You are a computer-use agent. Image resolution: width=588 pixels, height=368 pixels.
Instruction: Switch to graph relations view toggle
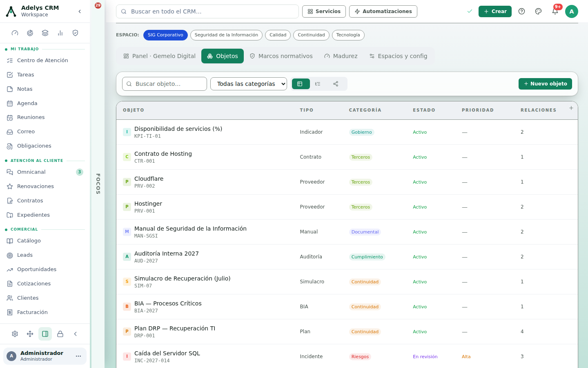[336, 84]
